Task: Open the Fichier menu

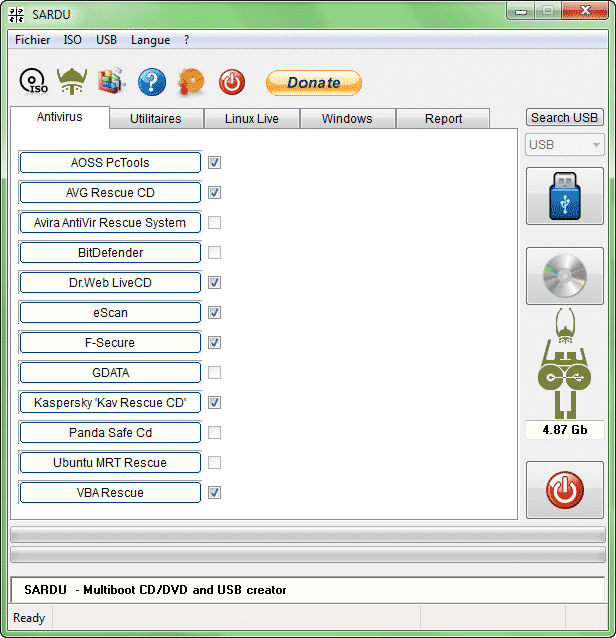Action: click(33, 40)
